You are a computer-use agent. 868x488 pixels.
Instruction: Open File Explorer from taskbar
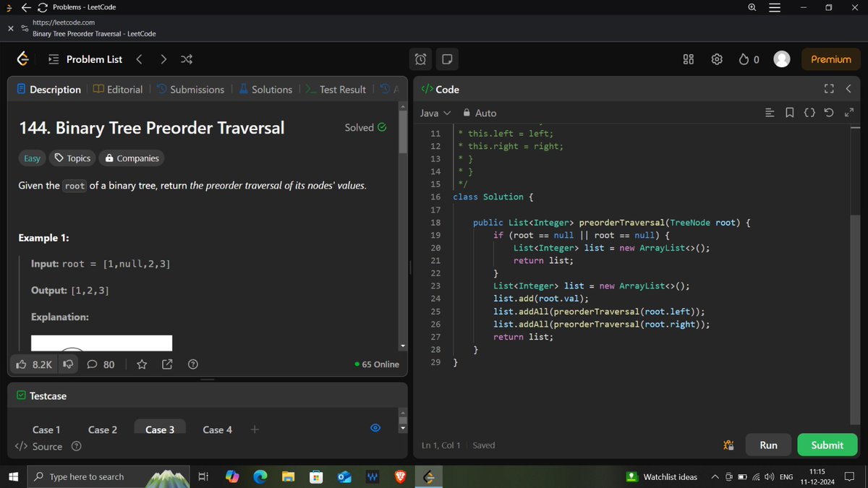[288, 476]
